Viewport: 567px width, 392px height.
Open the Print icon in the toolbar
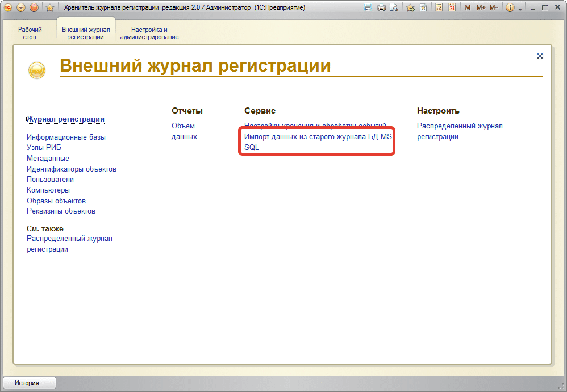pyautogui.click(x=381, y=7)
